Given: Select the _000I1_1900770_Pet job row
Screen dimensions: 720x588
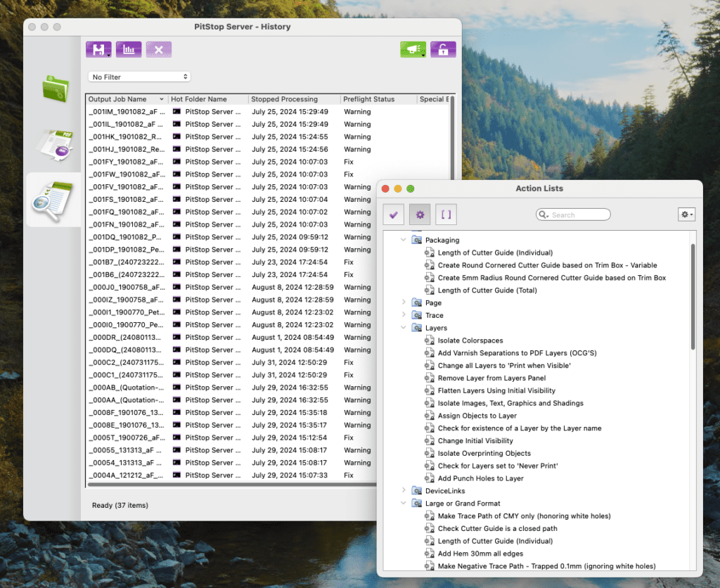Looking at the screenshot, I should 232,312.
